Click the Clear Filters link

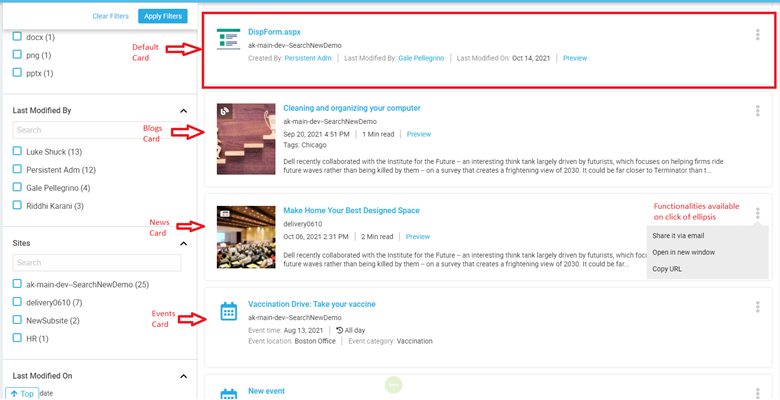pyautogui.click(x=110, y=16)
